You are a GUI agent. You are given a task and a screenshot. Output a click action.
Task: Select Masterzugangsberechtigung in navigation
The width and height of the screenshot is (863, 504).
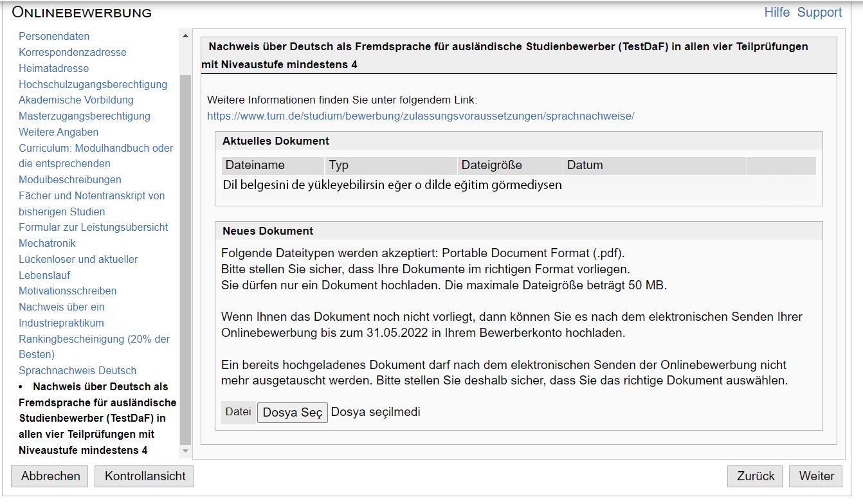point(84,116)
